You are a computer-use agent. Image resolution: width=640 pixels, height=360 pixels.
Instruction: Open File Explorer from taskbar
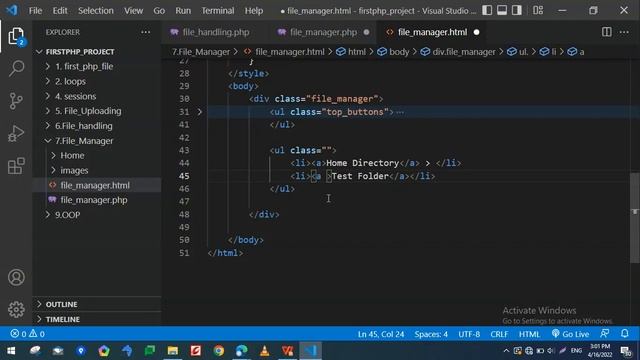tap(173, 351)
